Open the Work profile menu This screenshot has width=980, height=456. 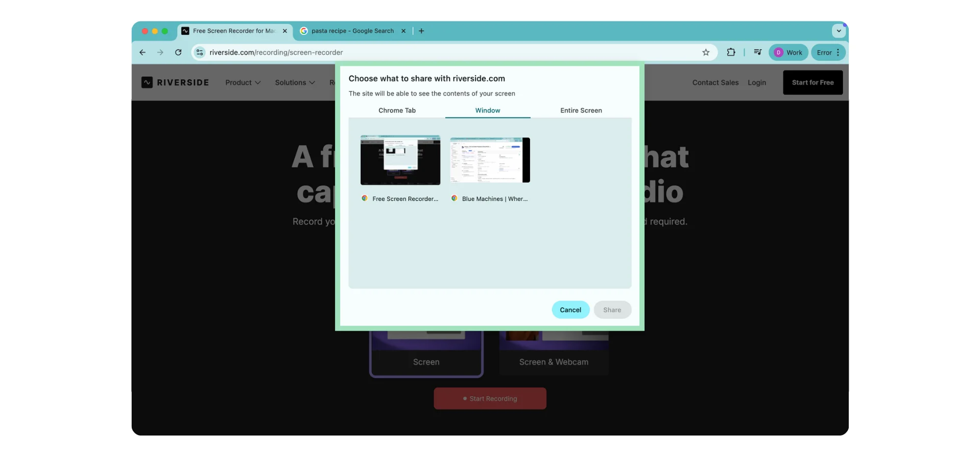coord(788,52)
